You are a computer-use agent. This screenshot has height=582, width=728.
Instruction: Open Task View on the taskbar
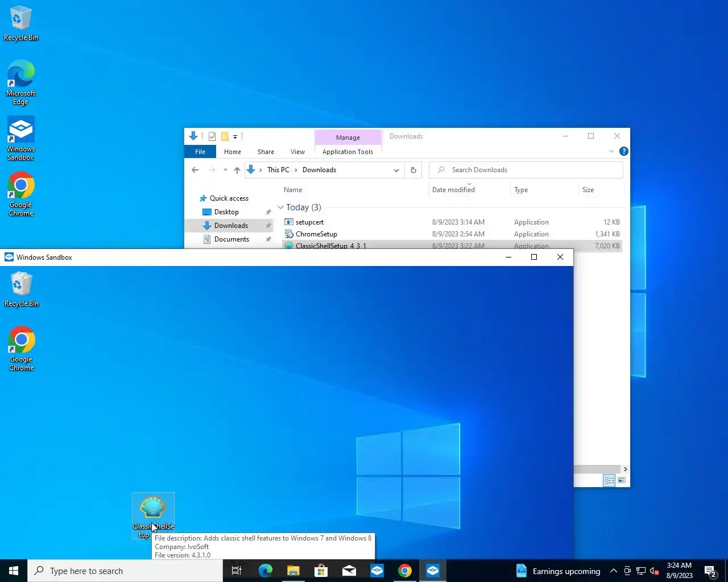pyautogui.click(x=237, y=571)
